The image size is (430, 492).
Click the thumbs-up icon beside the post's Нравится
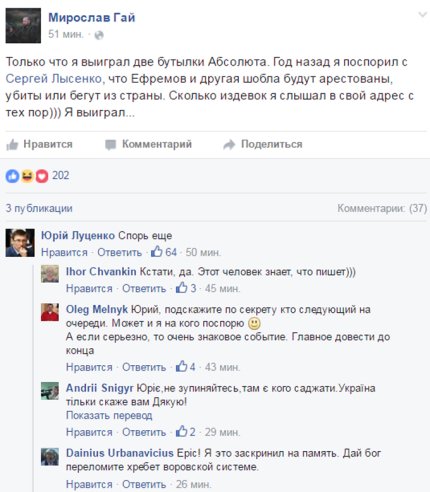12,145
